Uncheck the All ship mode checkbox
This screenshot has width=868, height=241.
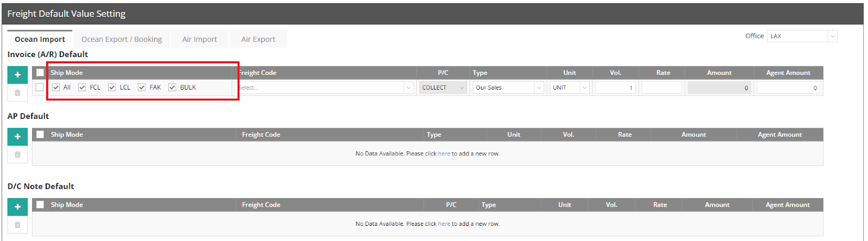(56, 87)
